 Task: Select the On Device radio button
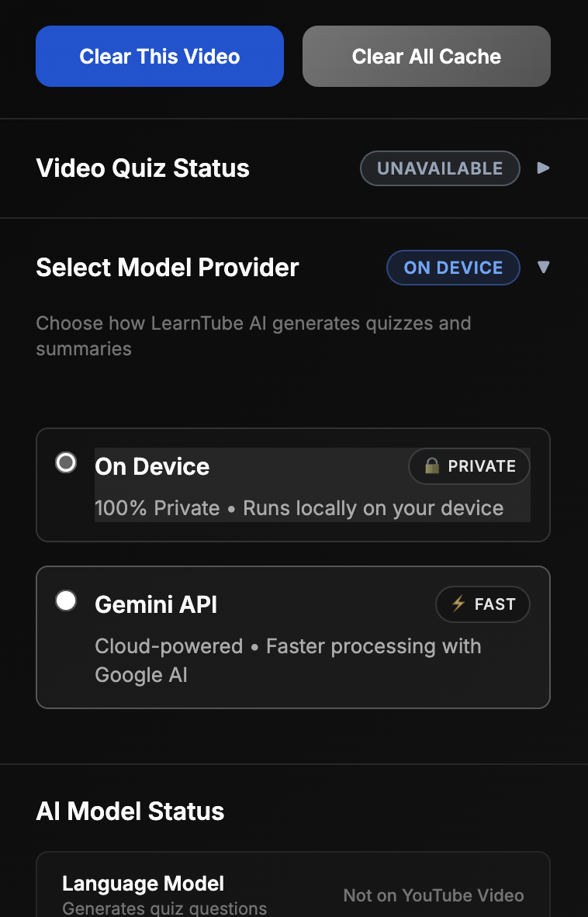point(65,462)
